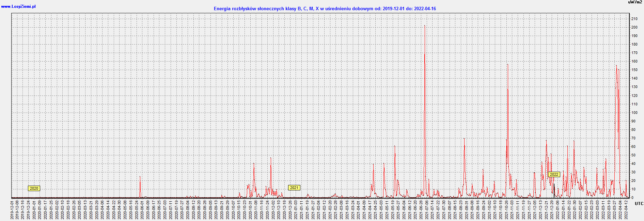644x221 pixels.
Task: Click the uW/m2 unit label
Action: point(635,2)
